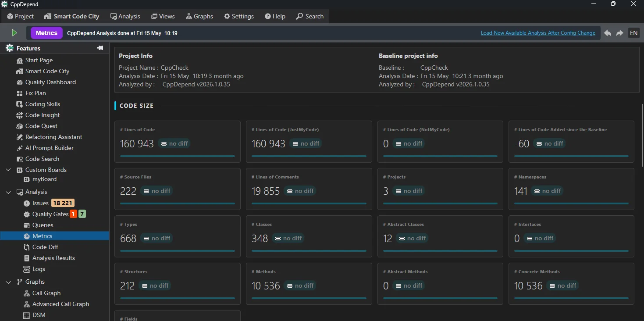This screenshot has width=644, height=321.
Task: Open Refactoring Assistant in the sidebar
Action: (x=53, y=137)
